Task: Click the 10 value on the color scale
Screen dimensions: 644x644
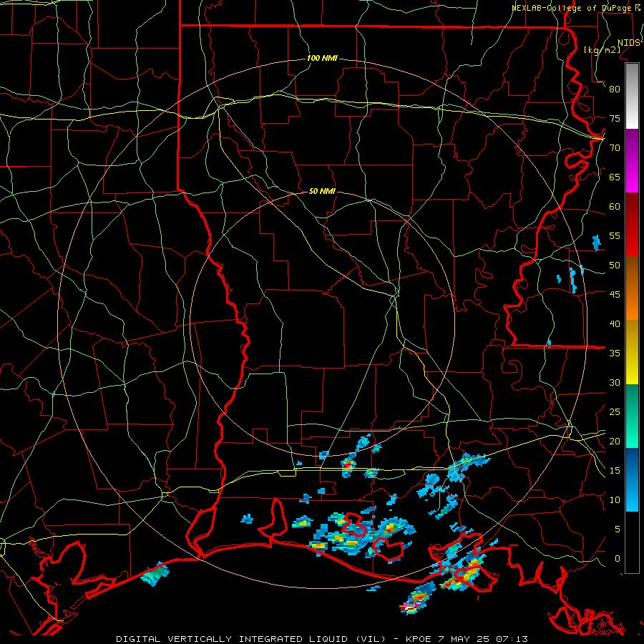Action: [x=615, y=500]
